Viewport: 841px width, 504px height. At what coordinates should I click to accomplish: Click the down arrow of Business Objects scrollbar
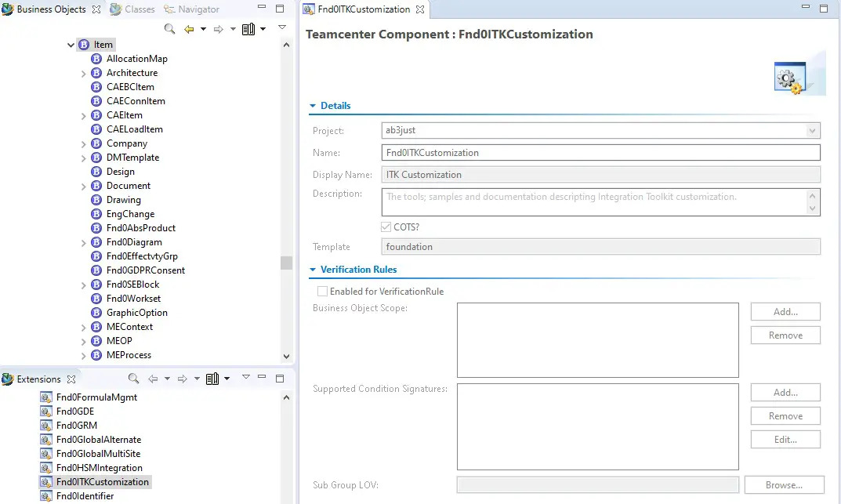point(286,356)
